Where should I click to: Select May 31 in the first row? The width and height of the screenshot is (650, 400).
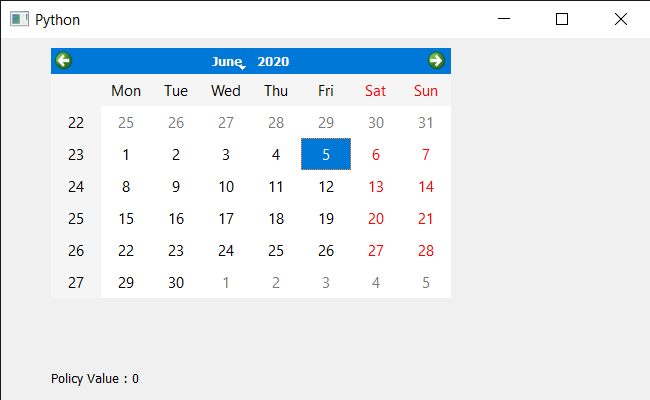pyautogui.click(x=426, y=123)
